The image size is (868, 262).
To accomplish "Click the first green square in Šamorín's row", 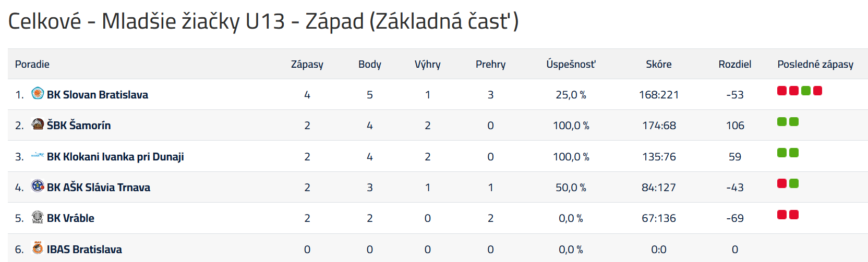I will tap(782, 122).
